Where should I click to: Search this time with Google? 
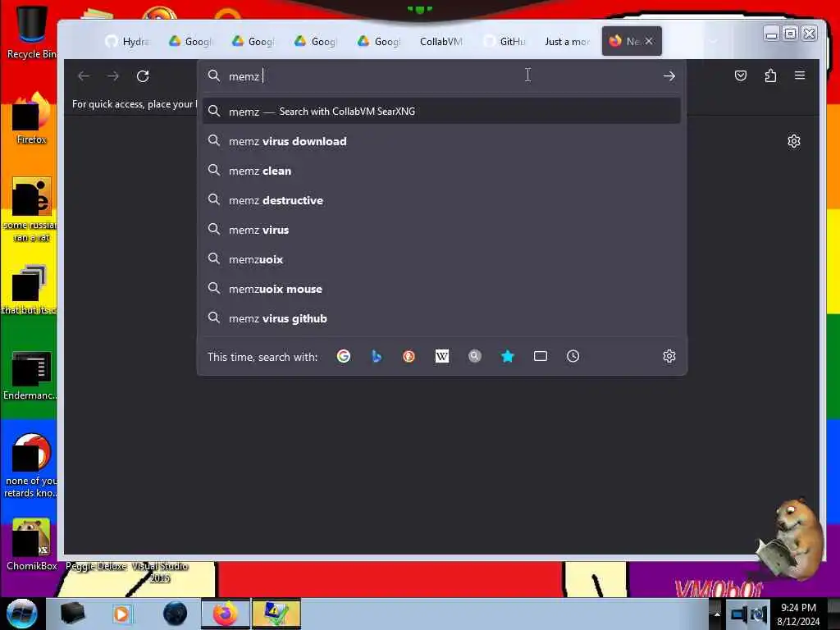[x=344, y=356]
